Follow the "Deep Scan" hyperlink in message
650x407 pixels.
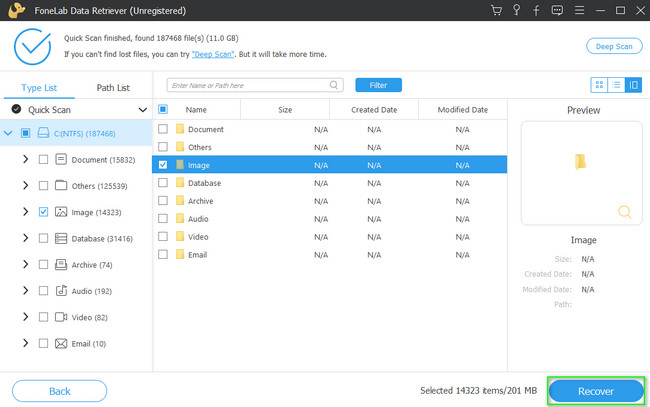point(213,54)
